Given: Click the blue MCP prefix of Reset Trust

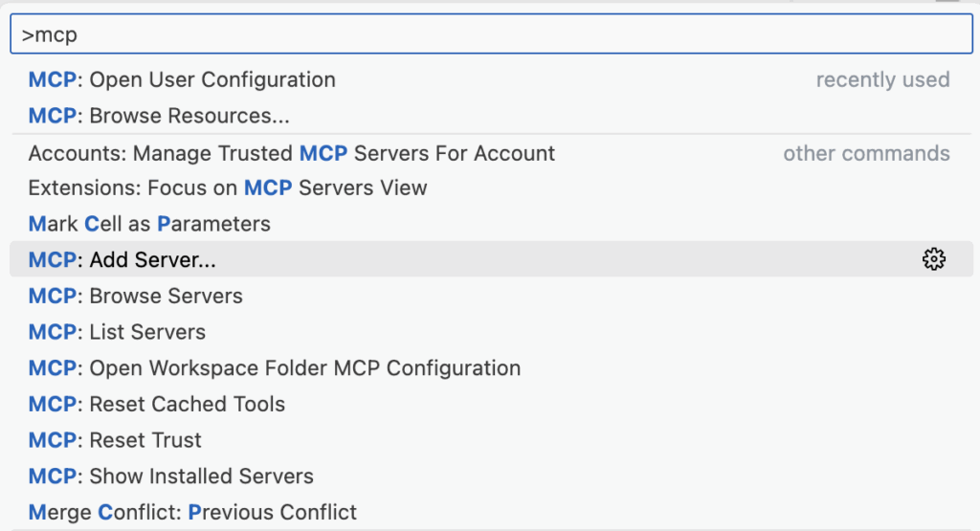Looking at the screenshot, I should tap(52, 440).
